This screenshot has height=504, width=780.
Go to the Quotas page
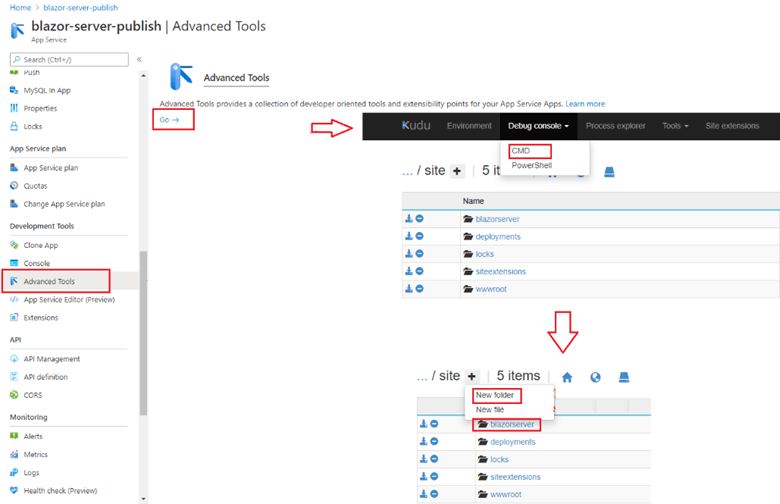click(x=36, y=186)
